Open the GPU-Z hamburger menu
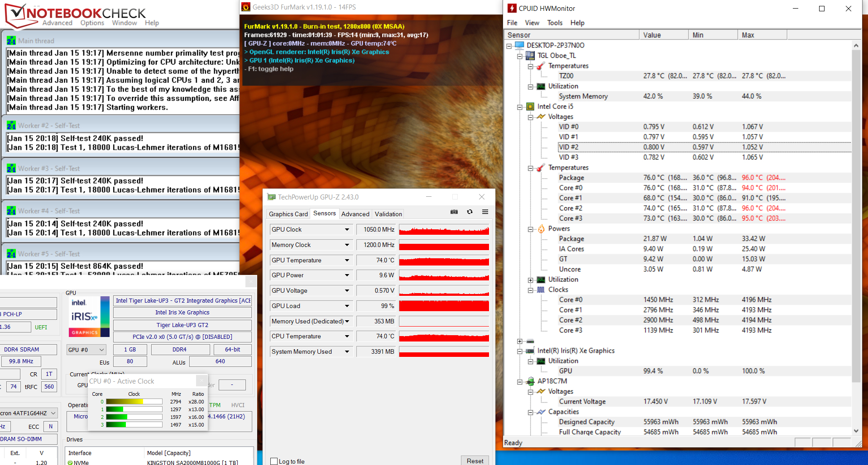 point(485,212)
